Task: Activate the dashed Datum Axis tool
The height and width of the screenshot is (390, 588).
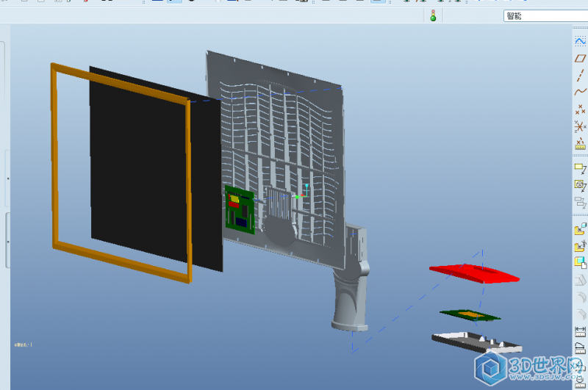Action: click(x=580, y=76)
